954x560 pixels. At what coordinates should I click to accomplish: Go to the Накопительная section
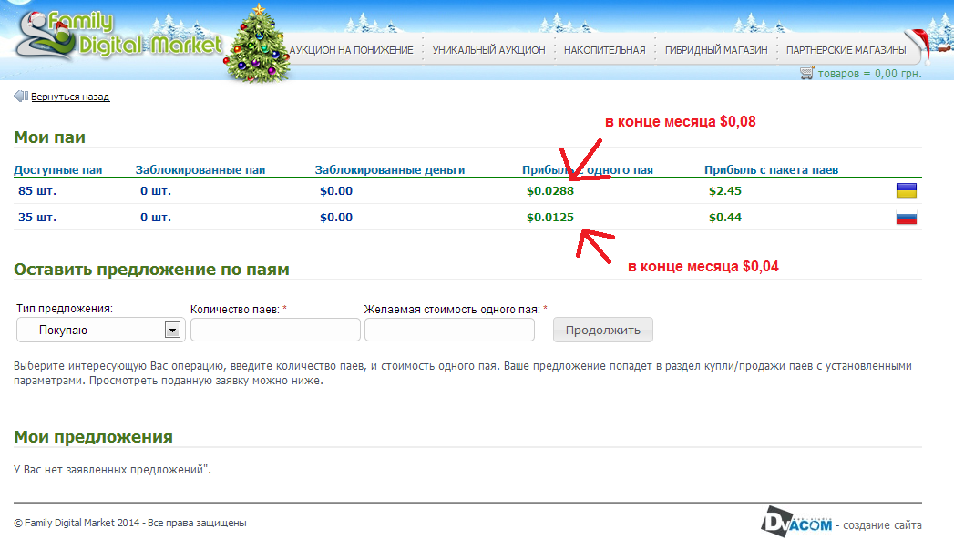pyautogui.click(x=604, y=50)
